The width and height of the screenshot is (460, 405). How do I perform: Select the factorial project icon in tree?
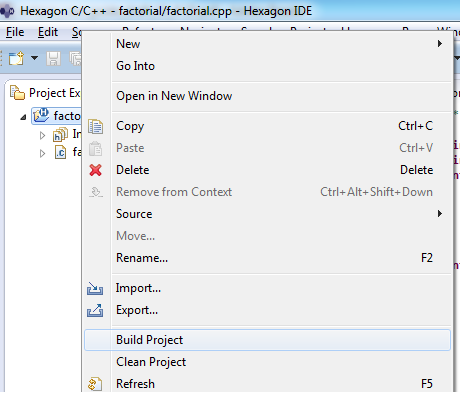41,116
